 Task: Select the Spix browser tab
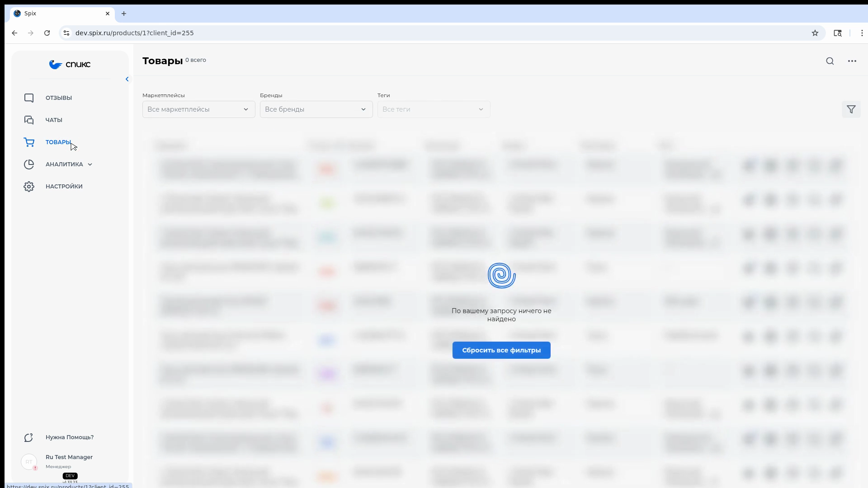(x=62, y=14)
